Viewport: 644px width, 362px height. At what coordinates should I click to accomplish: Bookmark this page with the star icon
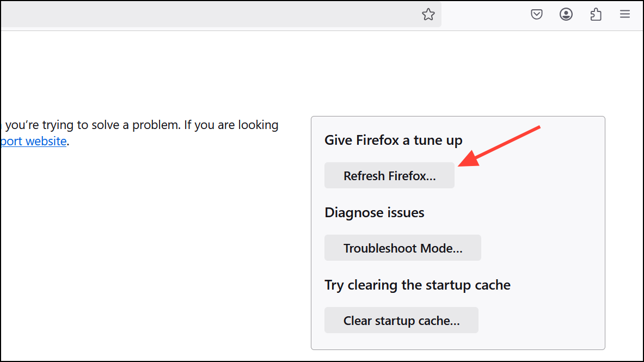click(428, 14)
